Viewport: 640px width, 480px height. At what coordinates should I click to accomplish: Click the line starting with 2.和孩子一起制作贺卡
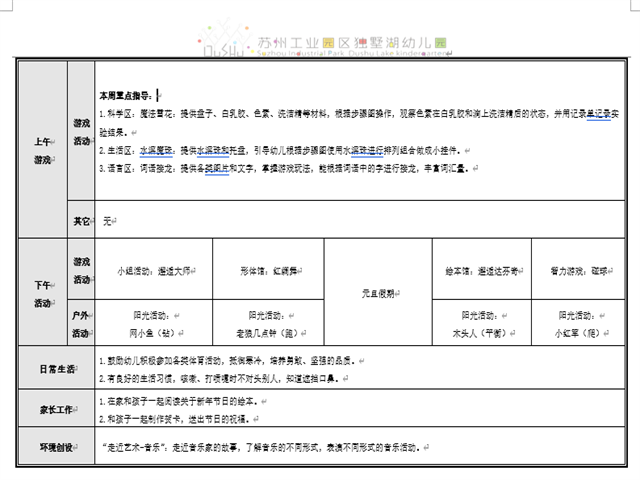[x=178, y=419]
